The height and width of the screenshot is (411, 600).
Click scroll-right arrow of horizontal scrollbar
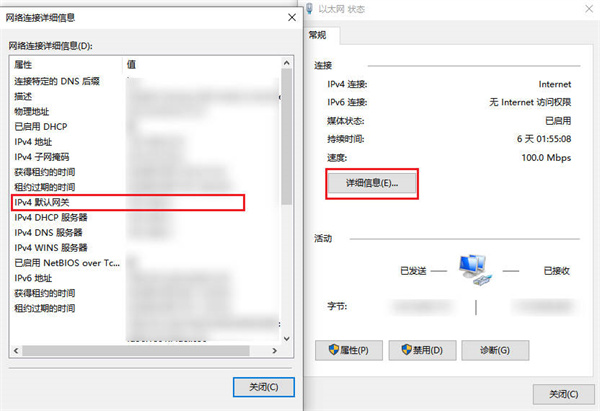click(x=274, y=351)
